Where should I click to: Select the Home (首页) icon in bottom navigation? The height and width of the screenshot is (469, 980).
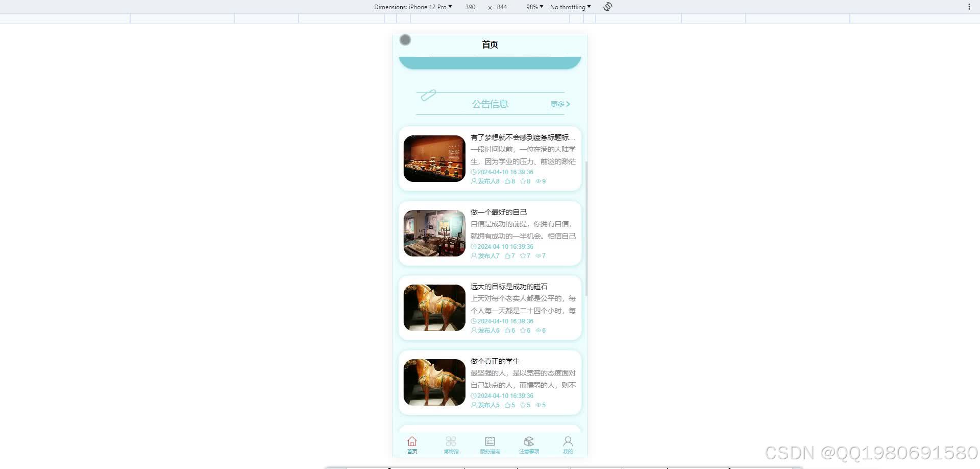pos(412,440)
